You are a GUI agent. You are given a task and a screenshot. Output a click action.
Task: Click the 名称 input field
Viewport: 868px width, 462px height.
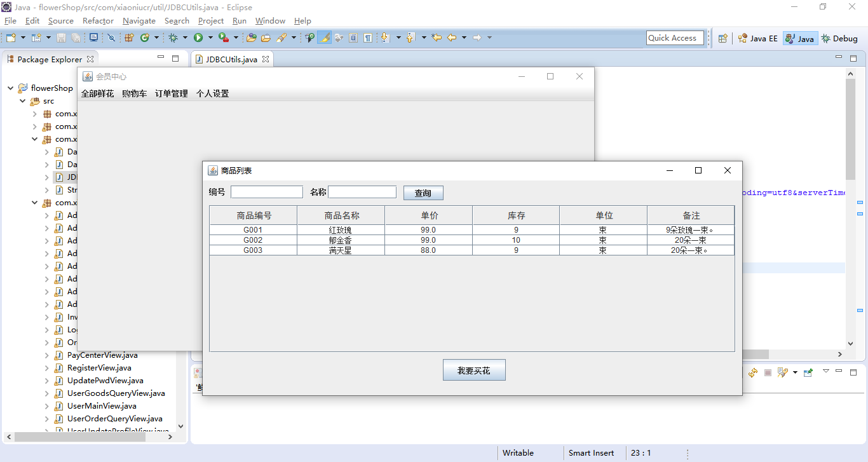click(x=362, y=192)
